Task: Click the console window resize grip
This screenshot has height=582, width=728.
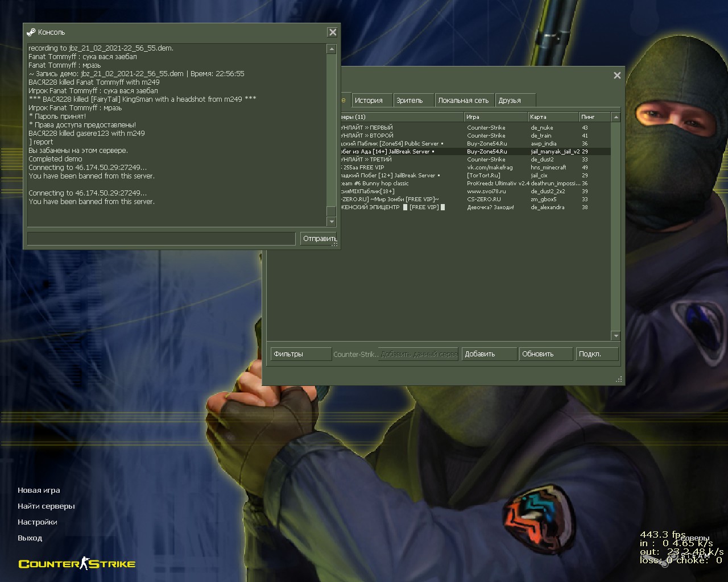Action: click(x=335, y=244)
